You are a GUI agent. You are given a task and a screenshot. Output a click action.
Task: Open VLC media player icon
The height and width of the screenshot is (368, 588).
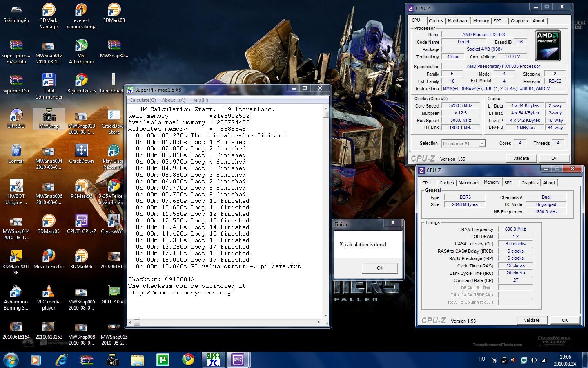tap(49, 297)
